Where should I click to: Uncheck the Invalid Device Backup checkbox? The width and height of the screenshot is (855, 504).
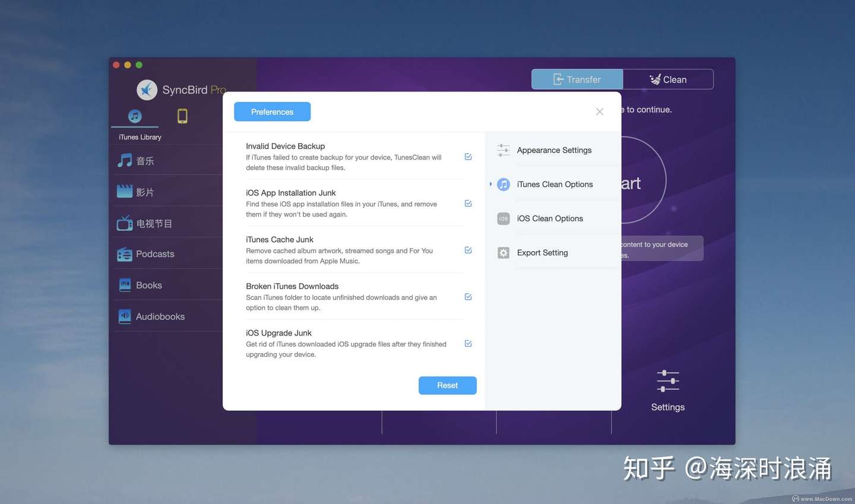[468, 157]
